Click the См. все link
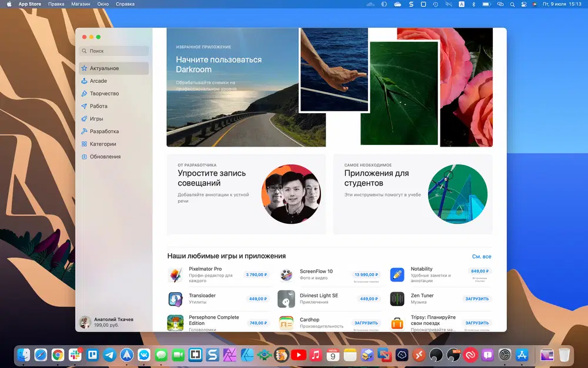Viewport: 588px width, 368px height. 482,257
